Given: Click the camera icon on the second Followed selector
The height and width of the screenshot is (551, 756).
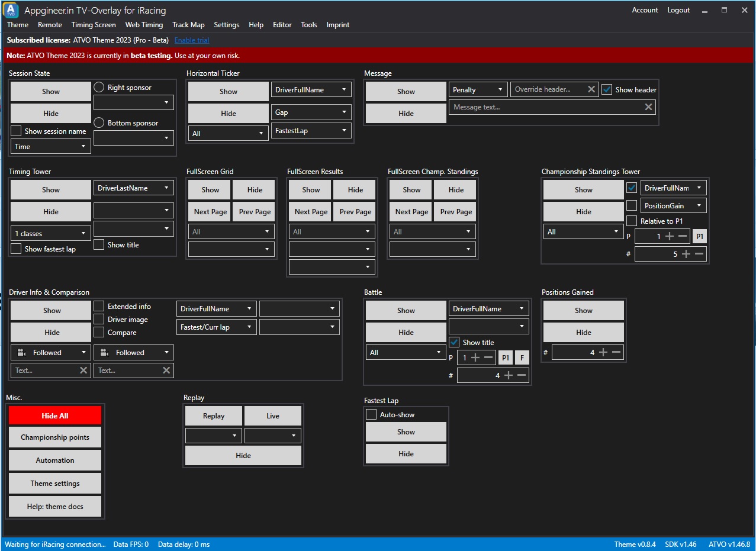Looking at the screenshot, I should click(x=105, y=352).
